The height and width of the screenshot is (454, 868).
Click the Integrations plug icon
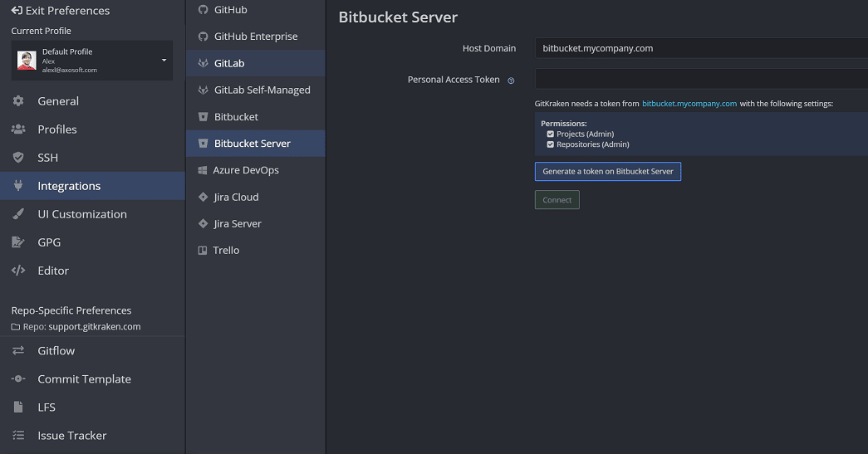point(18,186)
